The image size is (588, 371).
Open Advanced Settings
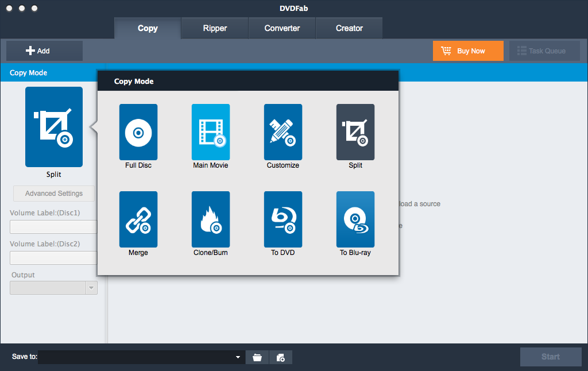point(54,194)
